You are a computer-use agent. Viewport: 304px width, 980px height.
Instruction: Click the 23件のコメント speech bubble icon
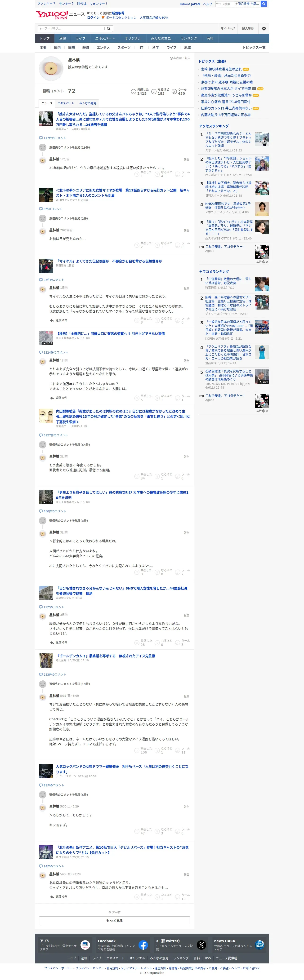pos(41,280)
